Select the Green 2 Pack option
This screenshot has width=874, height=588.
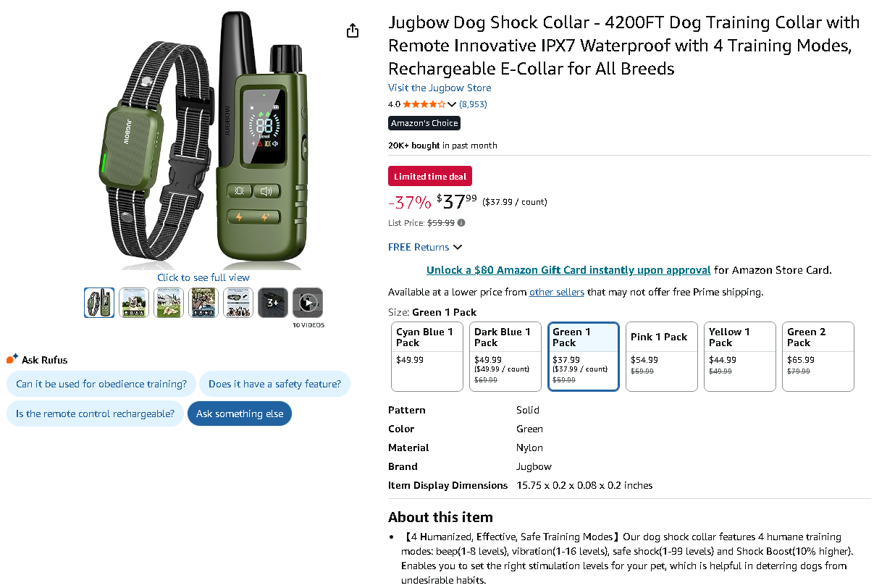(x=818, y=356)
